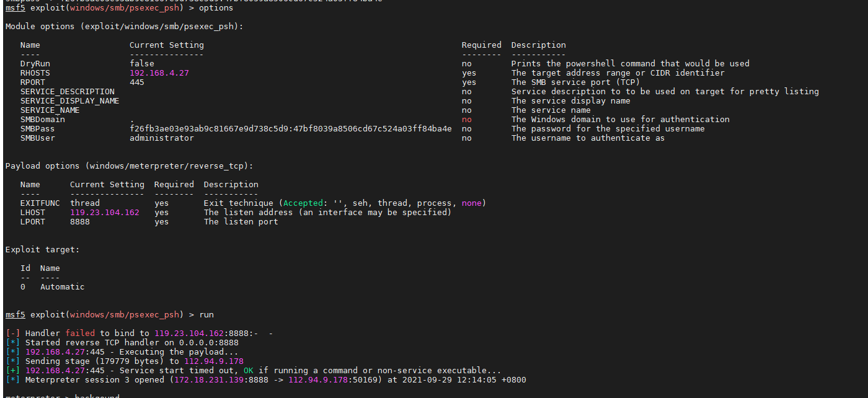Screen dimensions: 868x398
Task: Select the DryRun option name
Action: (x=35, y=63)
